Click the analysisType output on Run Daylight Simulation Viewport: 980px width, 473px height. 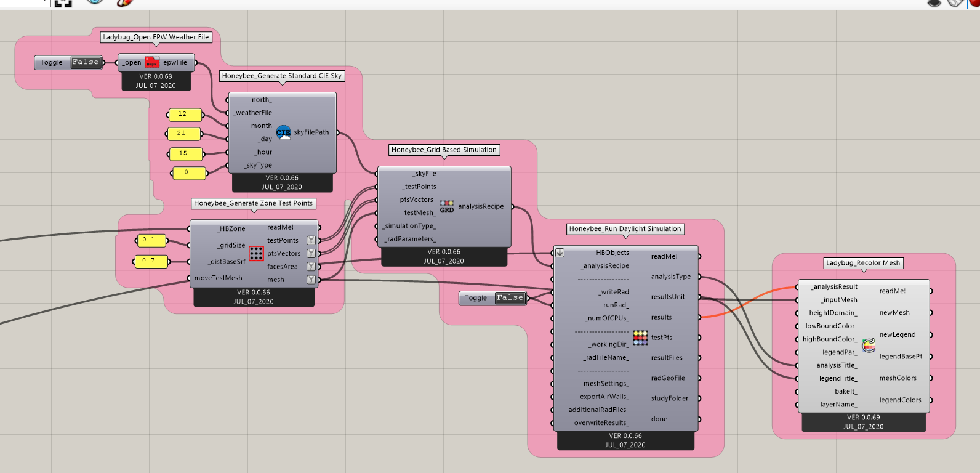click(x=671, y=277)
